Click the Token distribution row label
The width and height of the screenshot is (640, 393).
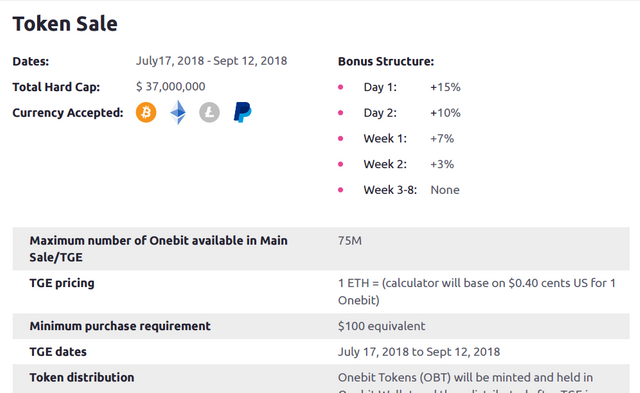[x=82, y=377]
